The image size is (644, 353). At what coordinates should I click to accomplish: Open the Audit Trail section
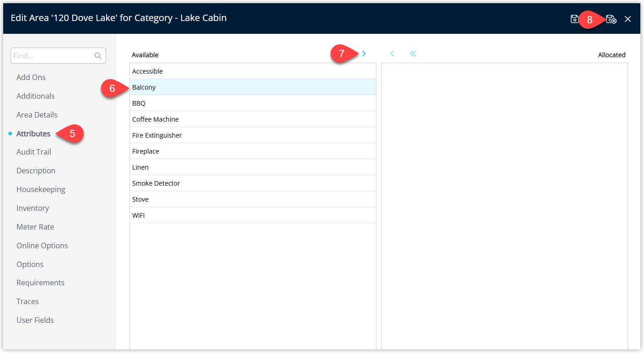pos(34,152)
